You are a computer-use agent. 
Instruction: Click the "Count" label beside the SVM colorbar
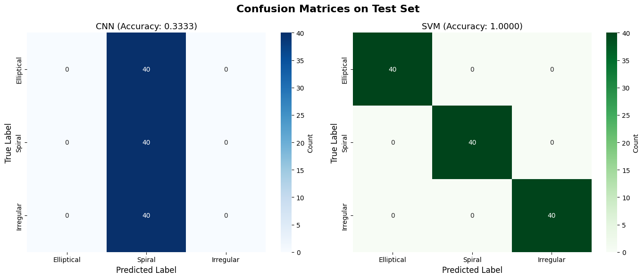[636, 142]
